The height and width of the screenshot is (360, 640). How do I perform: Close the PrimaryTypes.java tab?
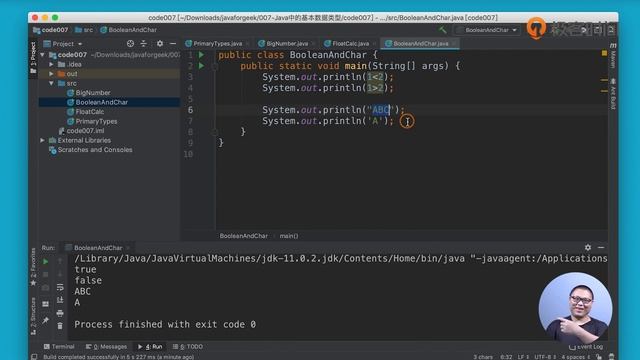tap(248, 44)
